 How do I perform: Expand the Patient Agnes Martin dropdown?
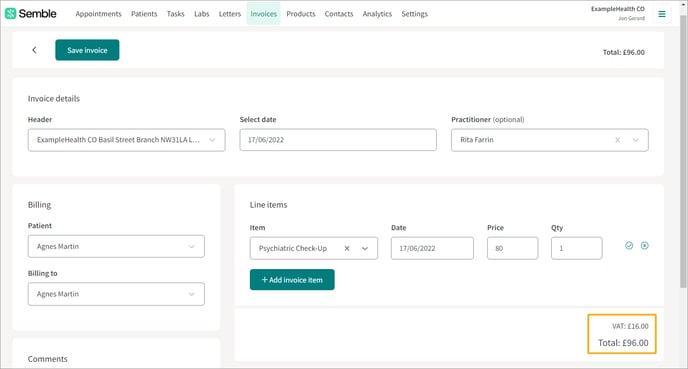click(116, 247)
